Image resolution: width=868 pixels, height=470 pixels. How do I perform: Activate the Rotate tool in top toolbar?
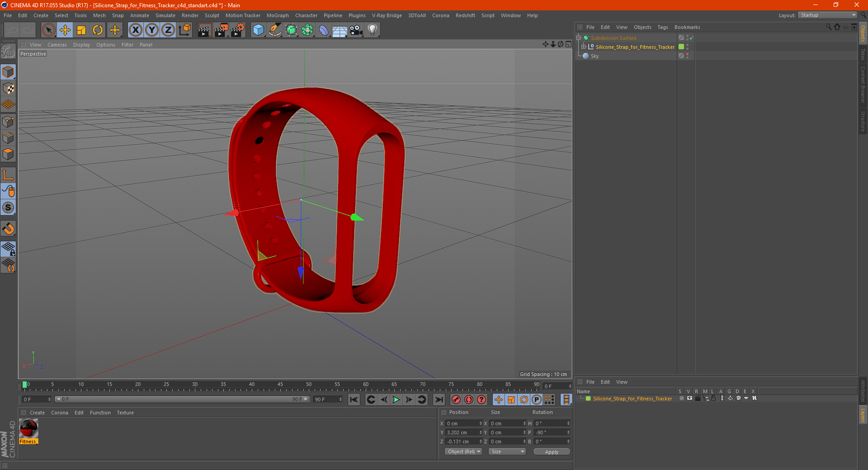[x=98, y=30]
